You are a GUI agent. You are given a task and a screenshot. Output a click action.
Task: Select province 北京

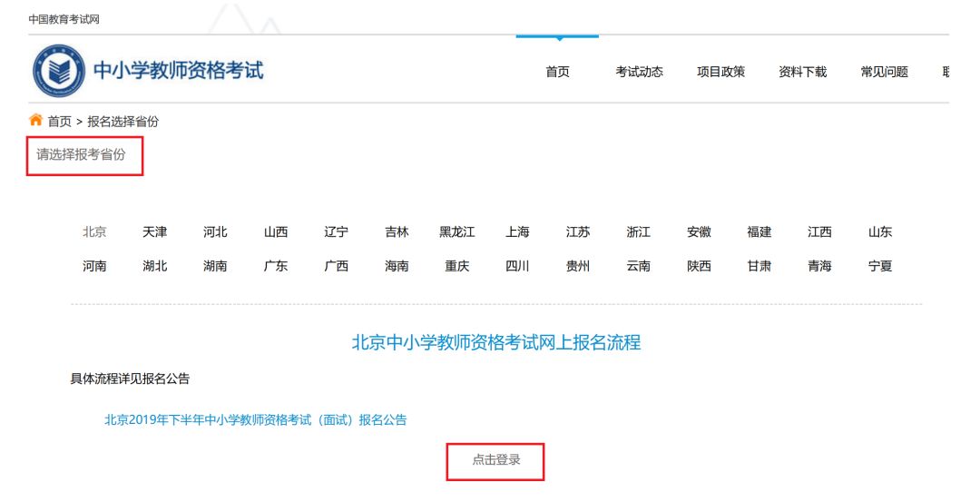[94, 231]
